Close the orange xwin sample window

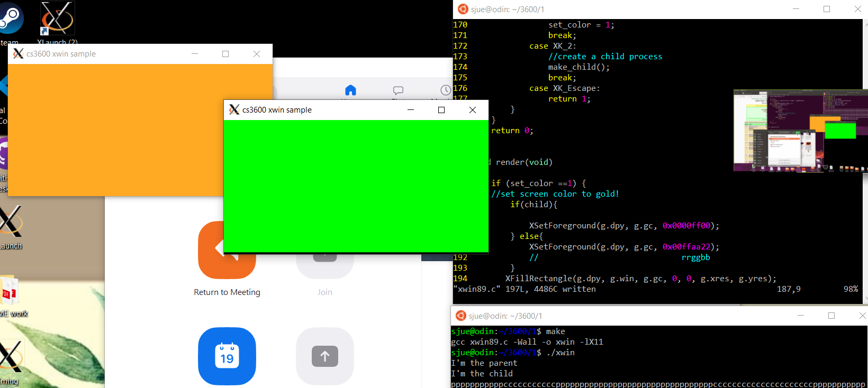257,54
